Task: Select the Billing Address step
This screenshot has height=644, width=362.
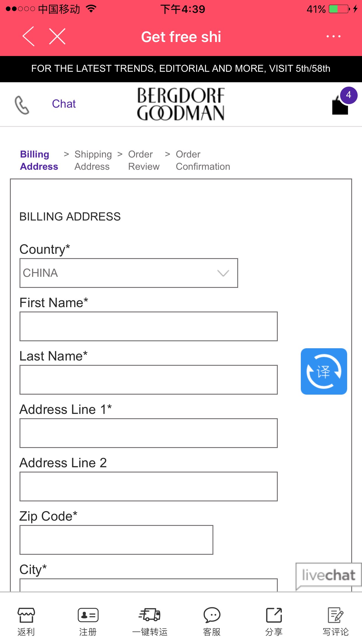Action: tap(39, 160)
